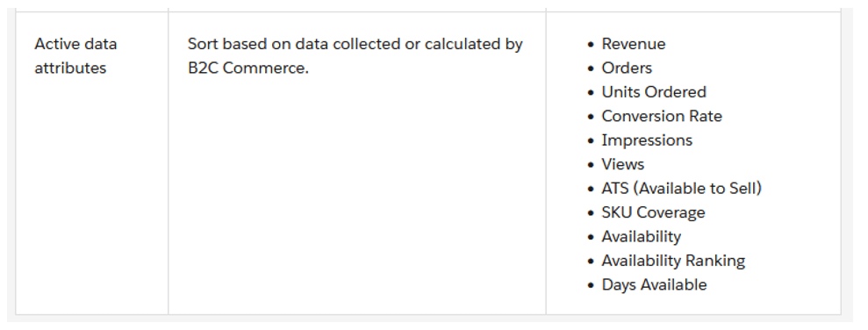This screenshot has height=330, width=868.
Task: Select Availability Ranking entry
Action: pyautogui.click(x=673, y=261)
